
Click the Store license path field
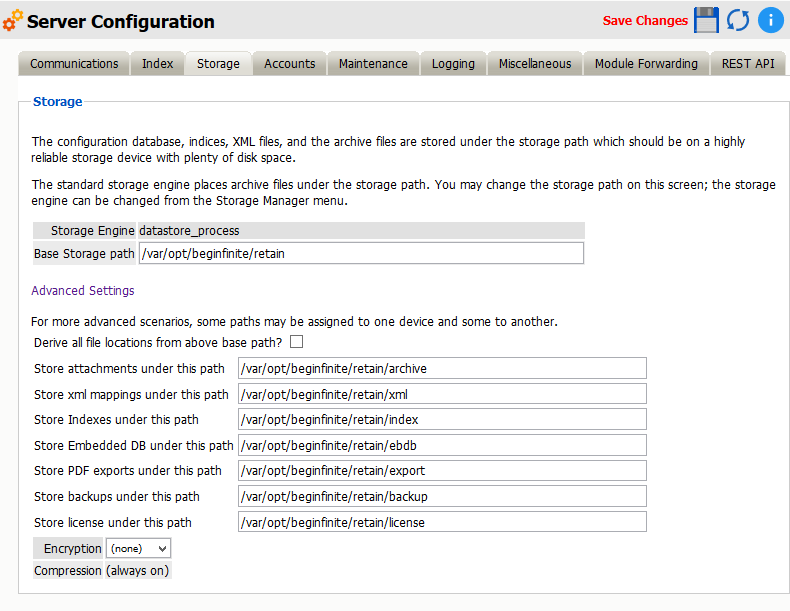point(442,522)
